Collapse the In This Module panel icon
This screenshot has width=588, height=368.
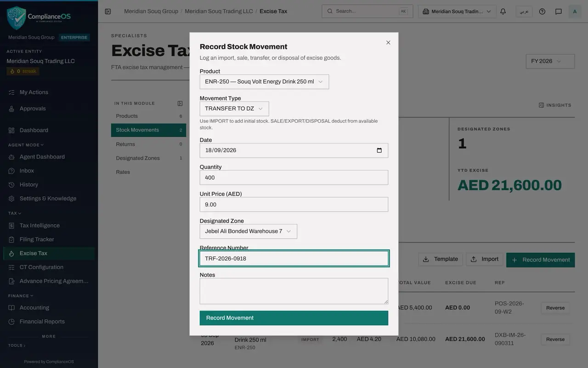(x=180, y=103)
